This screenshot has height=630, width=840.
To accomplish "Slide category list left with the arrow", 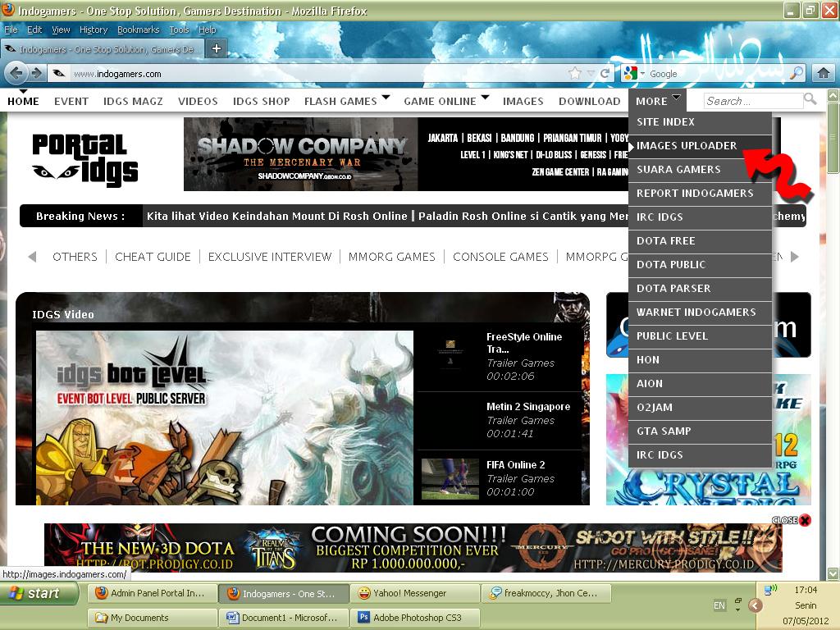I will (x=32, y=257).
